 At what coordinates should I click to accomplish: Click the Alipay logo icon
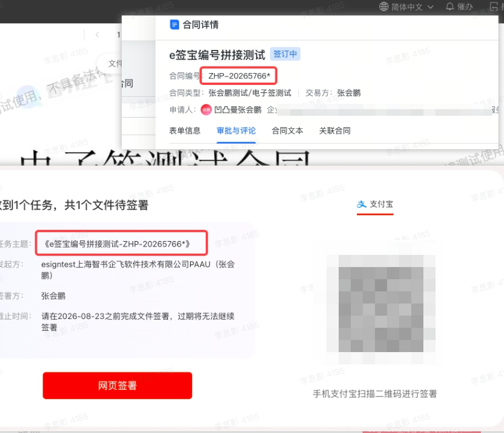click(x=362, y=204)
